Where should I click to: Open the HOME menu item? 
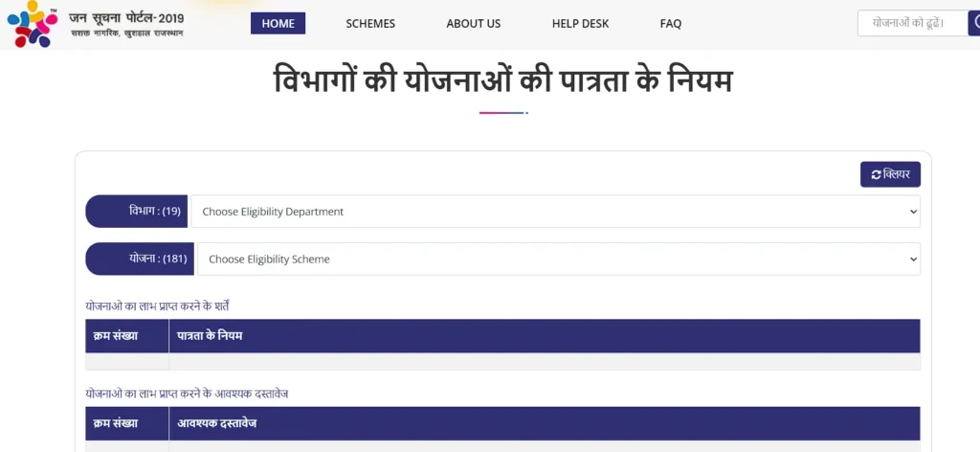(x=278, y=24)
